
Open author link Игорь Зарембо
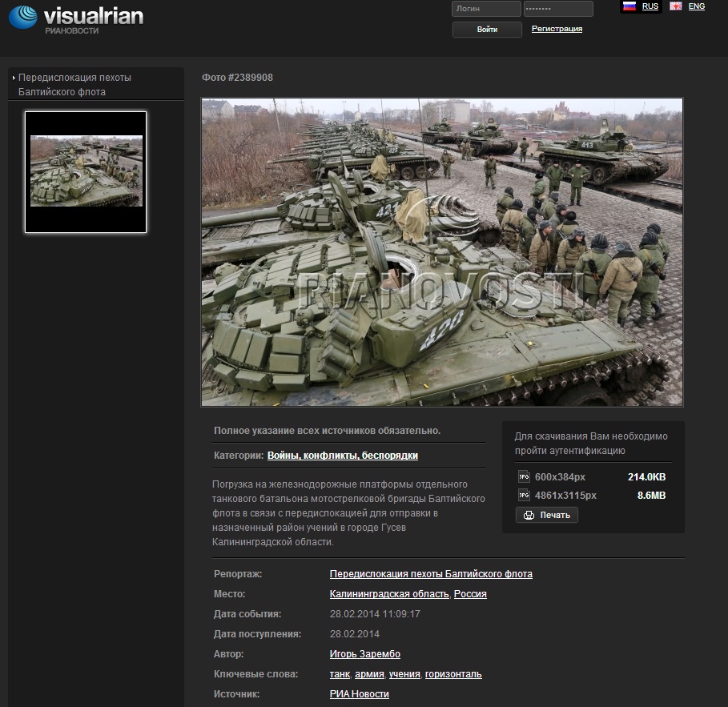[364, 654]
